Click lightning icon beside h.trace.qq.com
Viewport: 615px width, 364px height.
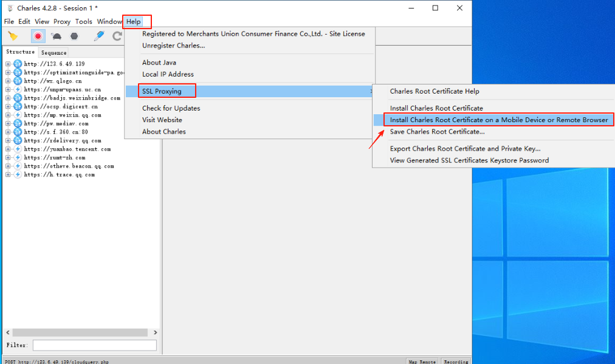click(18, 174)
